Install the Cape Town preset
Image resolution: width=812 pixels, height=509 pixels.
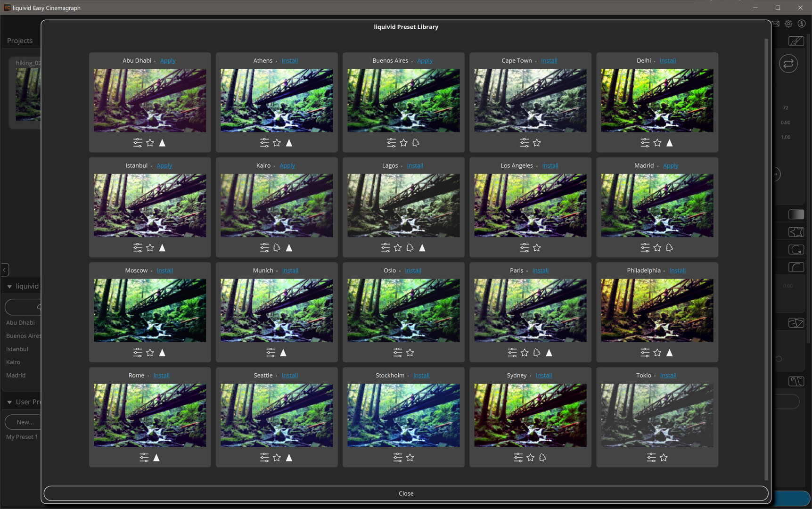549,61
